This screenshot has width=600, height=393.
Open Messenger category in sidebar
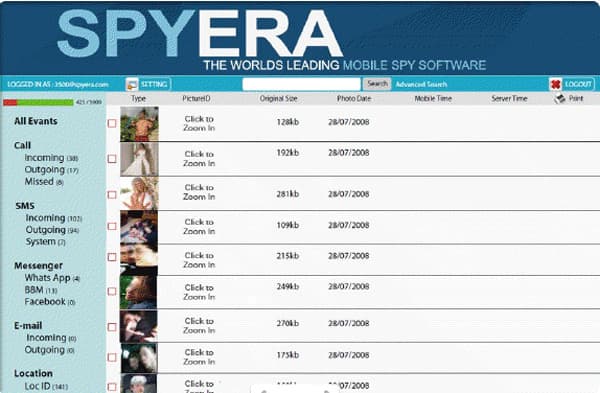click(x=38, y=266)
